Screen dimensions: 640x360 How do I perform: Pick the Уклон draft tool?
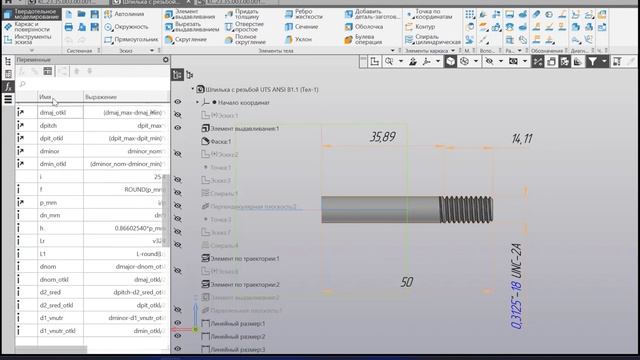298,40
